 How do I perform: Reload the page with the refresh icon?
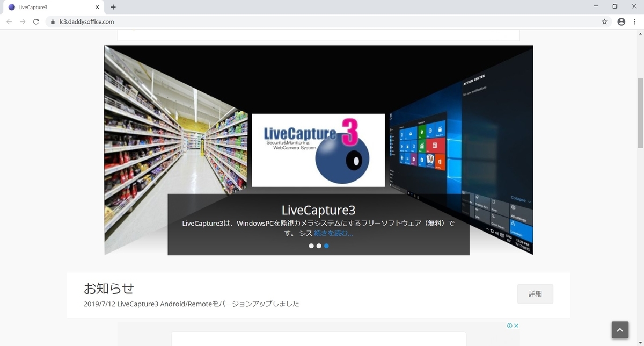click(x=36, y=22)
